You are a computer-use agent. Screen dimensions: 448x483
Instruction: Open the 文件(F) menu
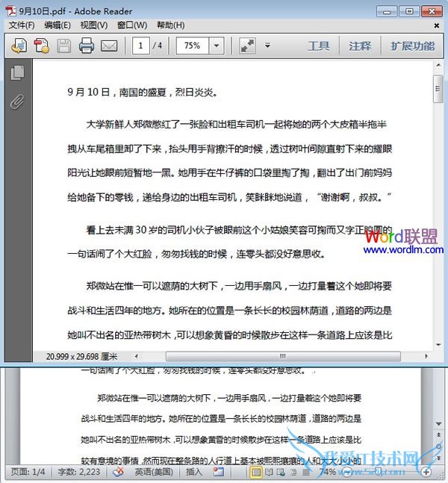(x=22, y=25)
